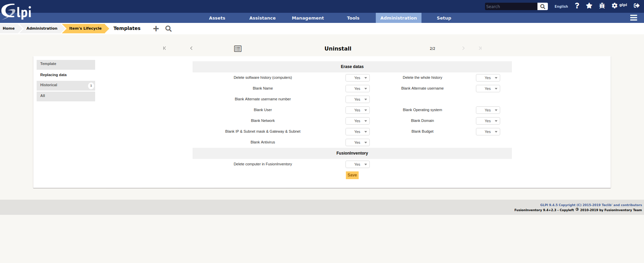Open the settings gear icon
The image size is (644, 263).
614,6
